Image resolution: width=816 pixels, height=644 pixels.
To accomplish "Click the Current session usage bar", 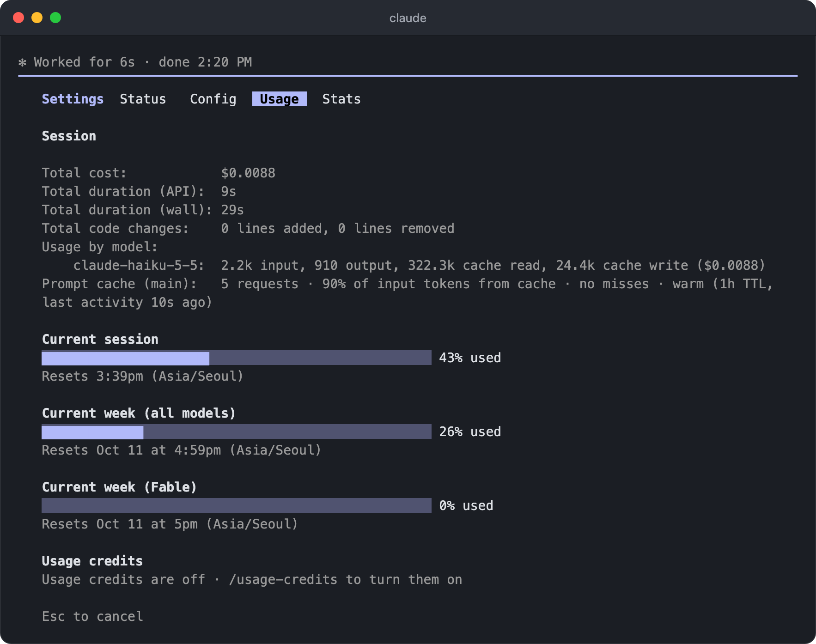I will click(x=237, y=358).
